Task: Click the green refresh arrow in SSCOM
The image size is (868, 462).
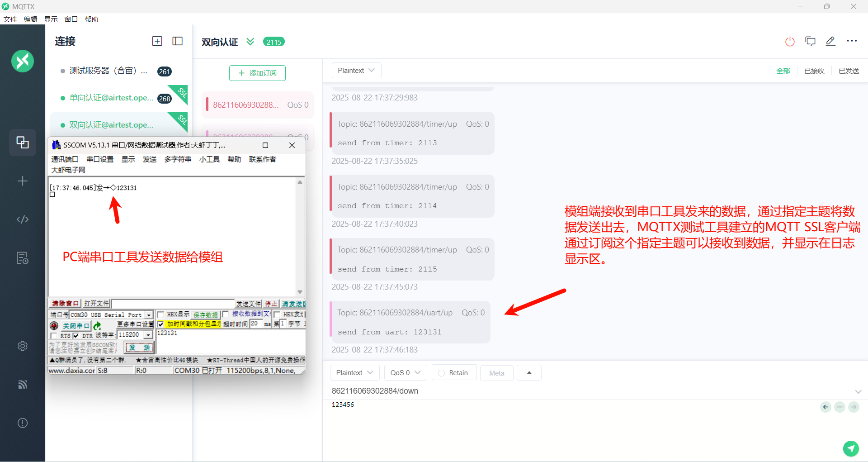Action: (x=97, y=326)
